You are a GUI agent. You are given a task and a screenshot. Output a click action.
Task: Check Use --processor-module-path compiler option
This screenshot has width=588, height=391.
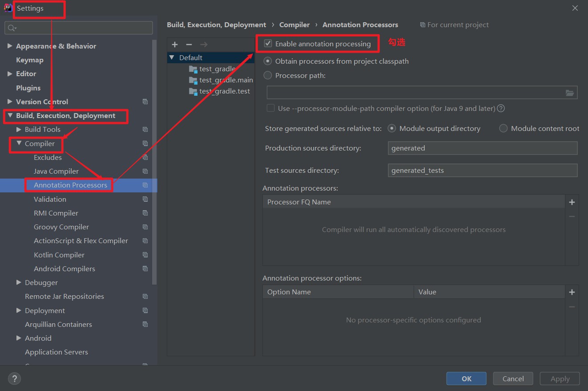point(270,108)
